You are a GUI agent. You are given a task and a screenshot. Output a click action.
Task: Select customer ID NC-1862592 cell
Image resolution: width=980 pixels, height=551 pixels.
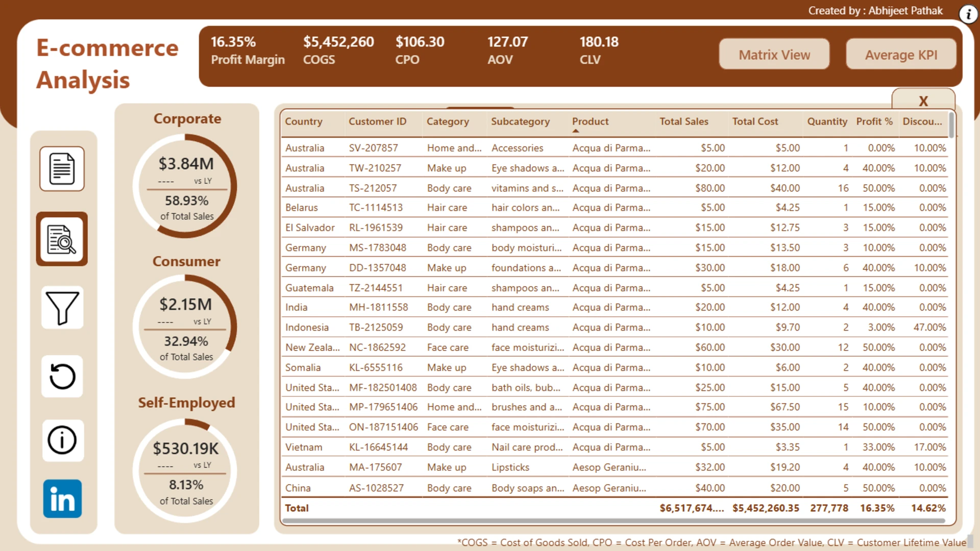tap(377, 347)
